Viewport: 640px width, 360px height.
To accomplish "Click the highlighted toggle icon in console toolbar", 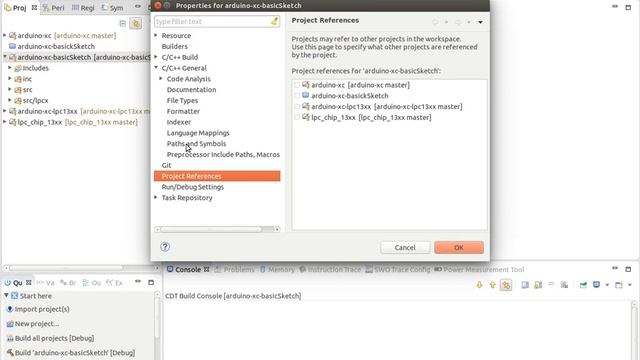I will click(x=506, y=285).
